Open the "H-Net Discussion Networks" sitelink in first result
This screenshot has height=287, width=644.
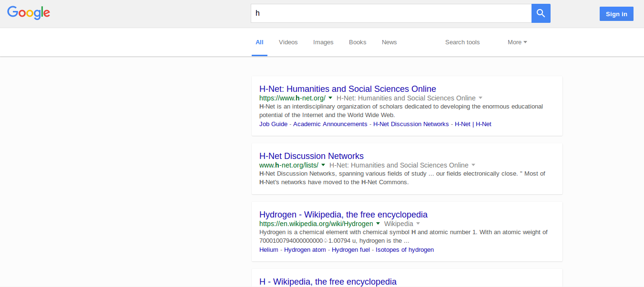pos(411,124)
